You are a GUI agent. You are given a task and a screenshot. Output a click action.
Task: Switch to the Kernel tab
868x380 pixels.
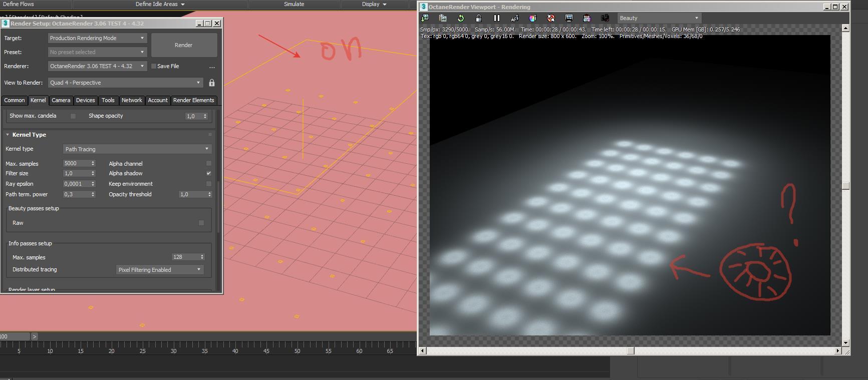(x=38, y=101)
